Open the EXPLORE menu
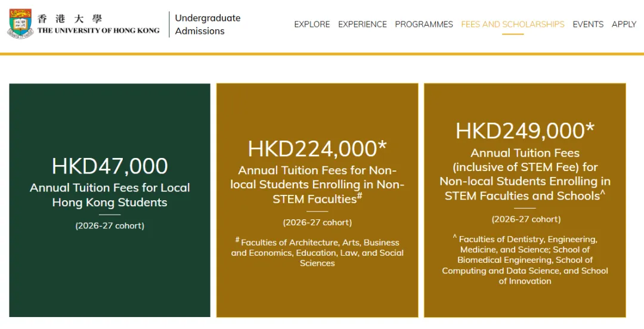The height and width of the screenshot is (329, 644). (312, 24)
